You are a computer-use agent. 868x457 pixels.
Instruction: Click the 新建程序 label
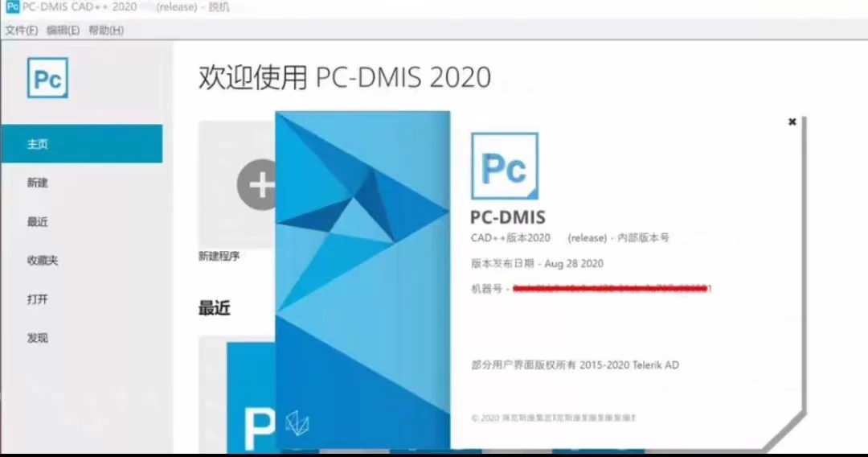coord(219,256)
